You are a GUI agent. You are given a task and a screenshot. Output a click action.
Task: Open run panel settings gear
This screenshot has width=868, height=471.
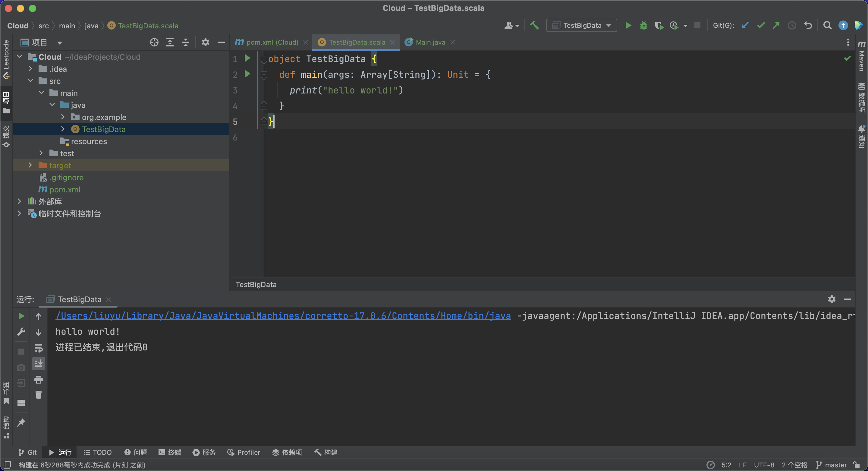832,299
